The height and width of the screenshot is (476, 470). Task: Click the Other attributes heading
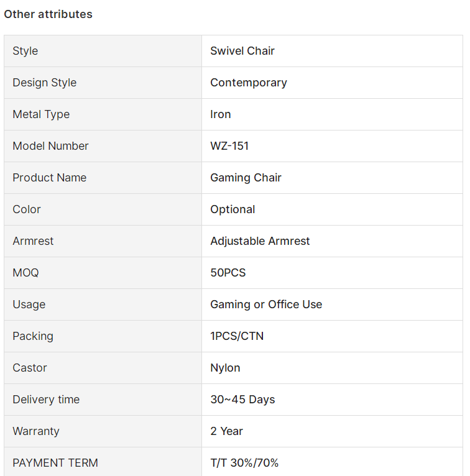point(48,14)
